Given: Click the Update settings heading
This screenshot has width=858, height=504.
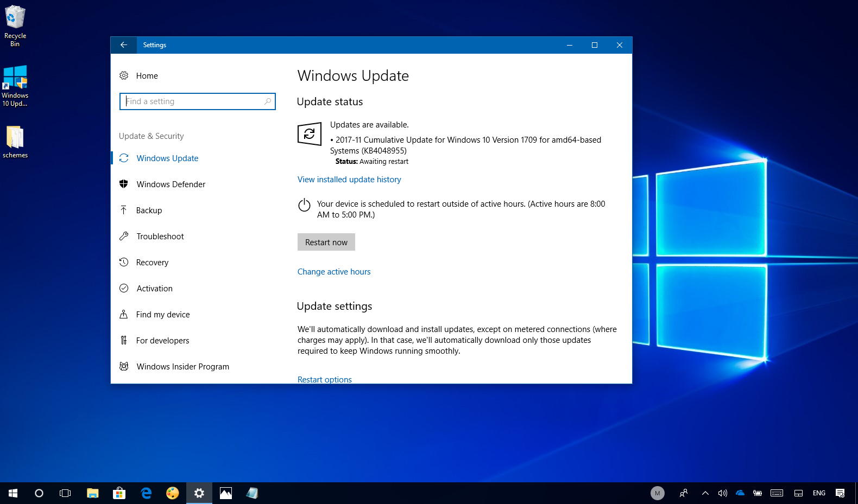Looking at the screenshot, I should (x=335, y=307).
